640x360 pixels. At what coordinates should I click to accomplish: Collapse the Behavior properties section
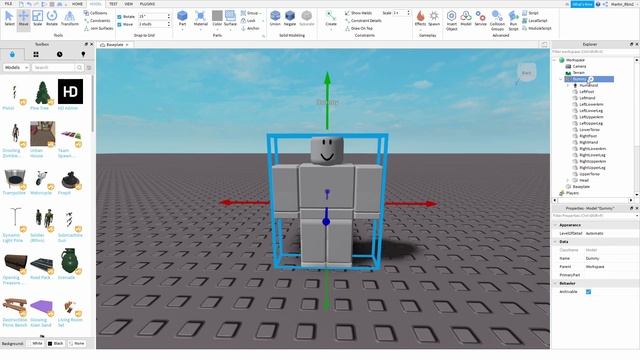point(555,283)
